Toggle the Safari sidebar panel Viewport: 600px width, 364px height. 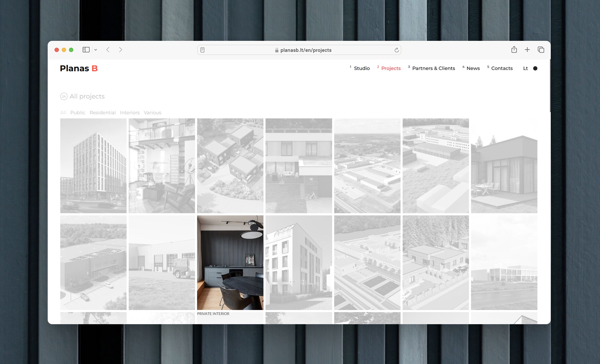[x=86, y=49]
